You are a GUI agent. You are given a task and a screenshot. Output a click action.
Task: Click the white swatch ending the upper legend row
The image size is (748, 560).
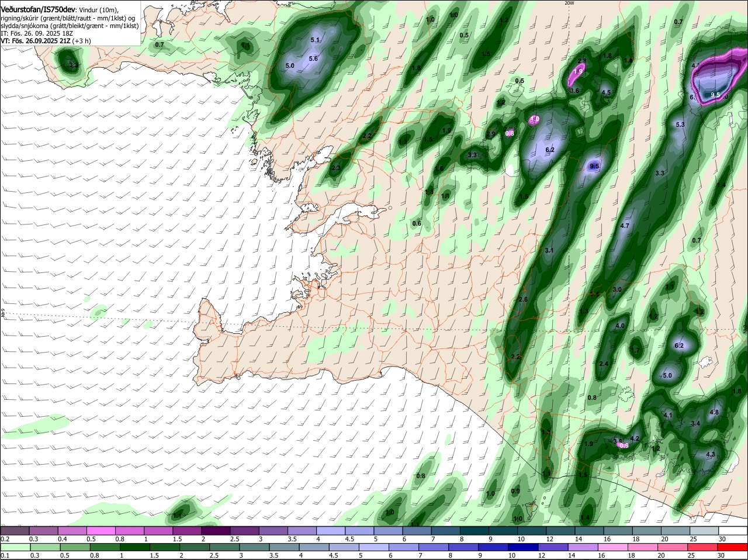click(x=733, y=531)
